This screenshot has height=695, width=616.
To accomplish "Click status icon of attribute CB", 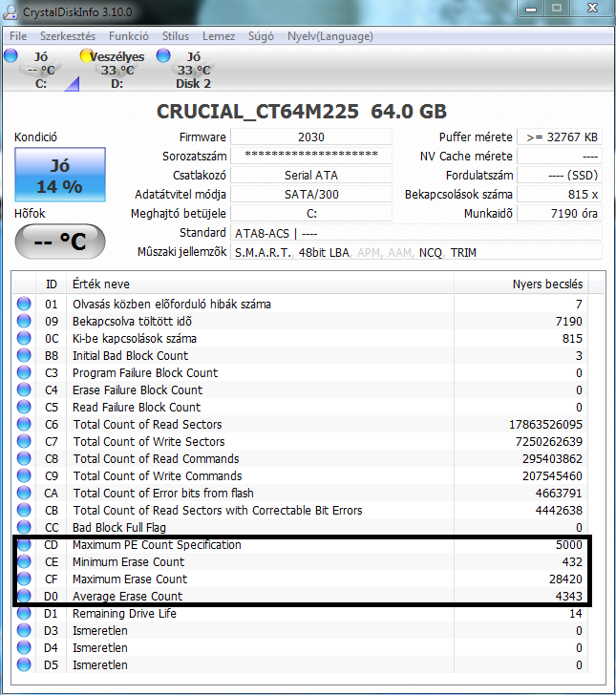I will [x=24, y=510].
